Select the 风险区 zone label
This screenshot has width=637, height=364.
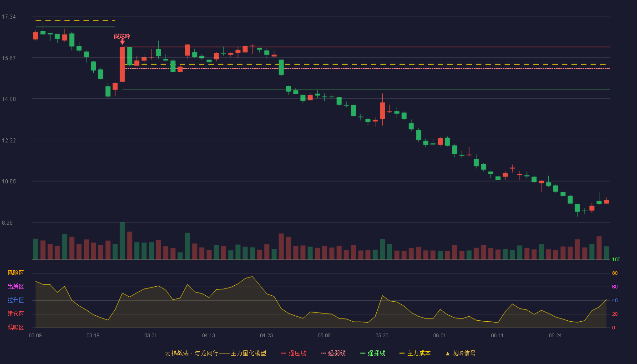[15, 273]
